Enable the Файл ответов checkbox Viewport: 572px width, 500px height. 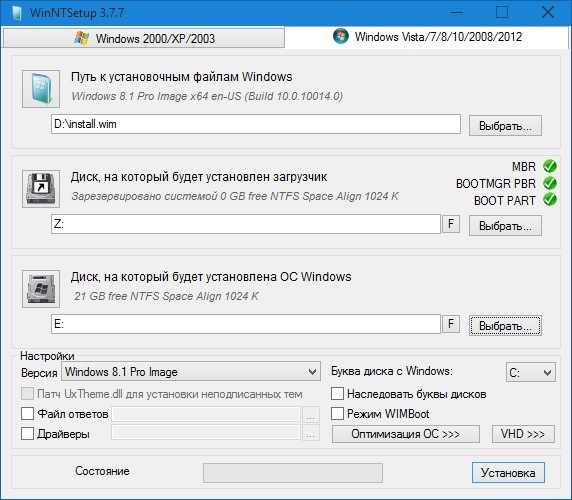click(27, 414)
